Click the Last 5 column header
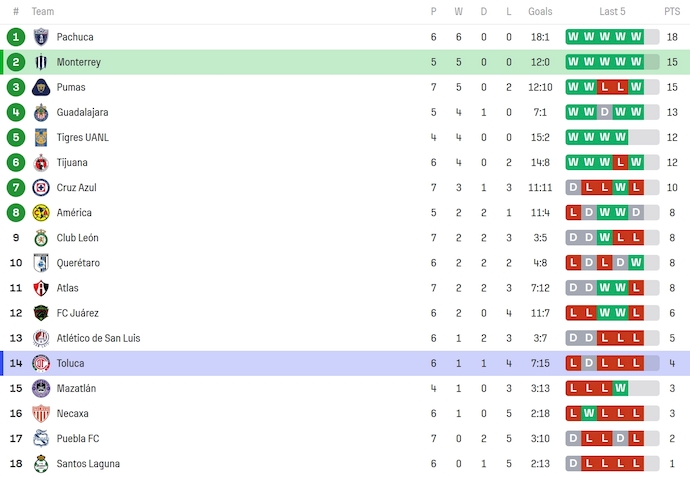 pyautogui.click(x=612, y=12)
